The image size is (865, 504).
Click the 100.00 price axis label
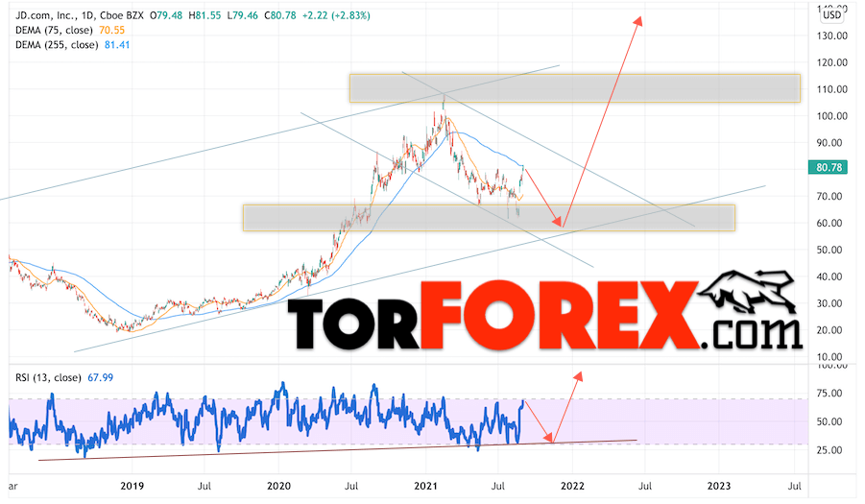(832, 116)
